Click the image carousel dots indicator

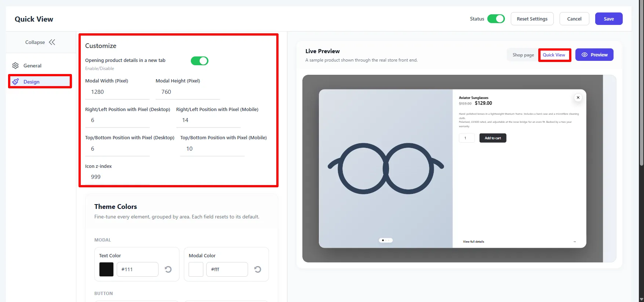click(386, 240)
